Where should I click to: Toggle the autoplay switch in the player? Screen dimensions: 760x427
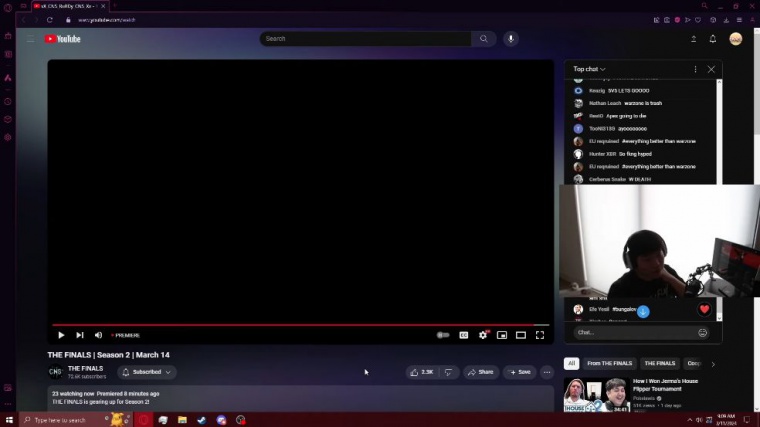[443, 335]
